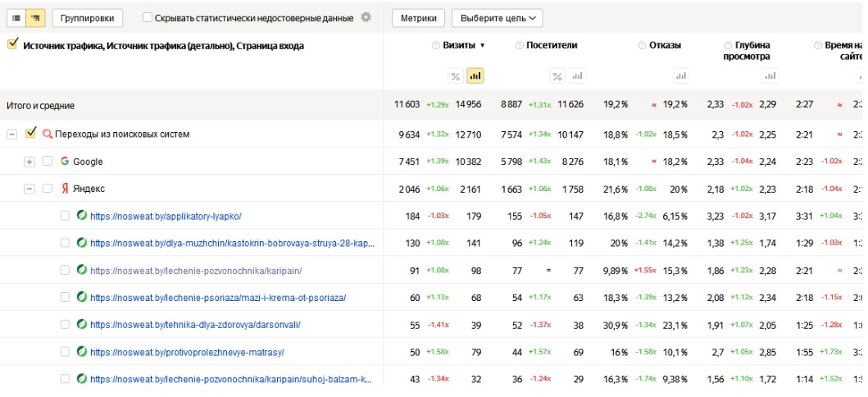Open the applikatory-lyapko page link
This screenshot has width=868, height=397.
coord(166,217)
